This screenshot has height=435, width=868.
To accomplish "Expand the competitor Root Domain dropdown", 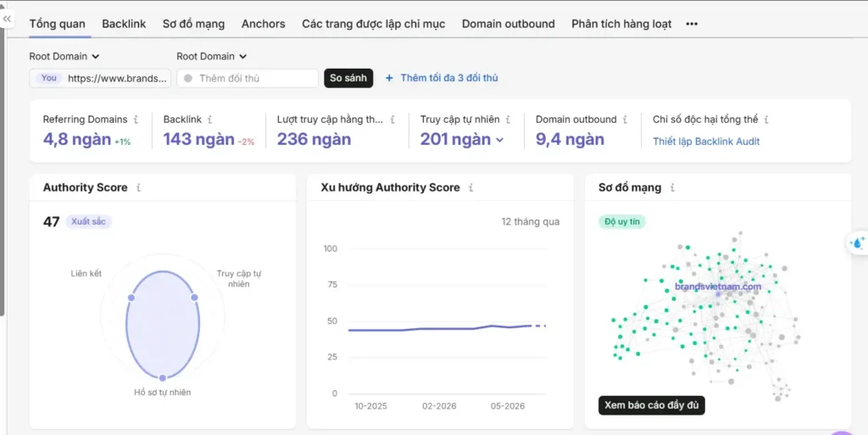I will tap(211, 57).
